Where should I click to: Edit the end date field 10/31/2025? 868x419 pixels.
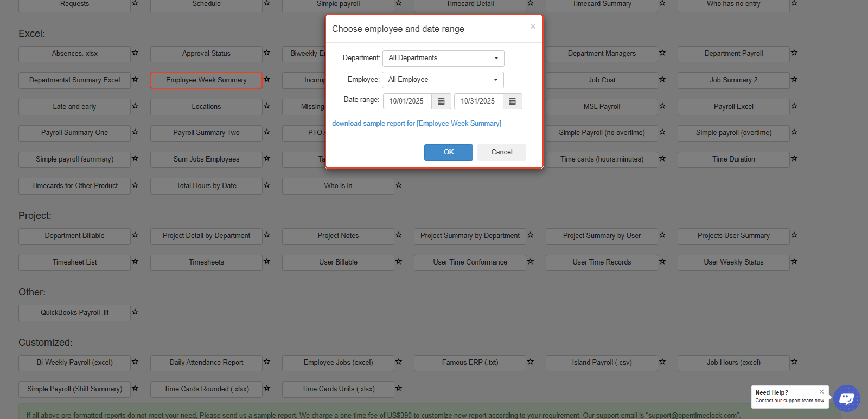[x=478, y=101]
